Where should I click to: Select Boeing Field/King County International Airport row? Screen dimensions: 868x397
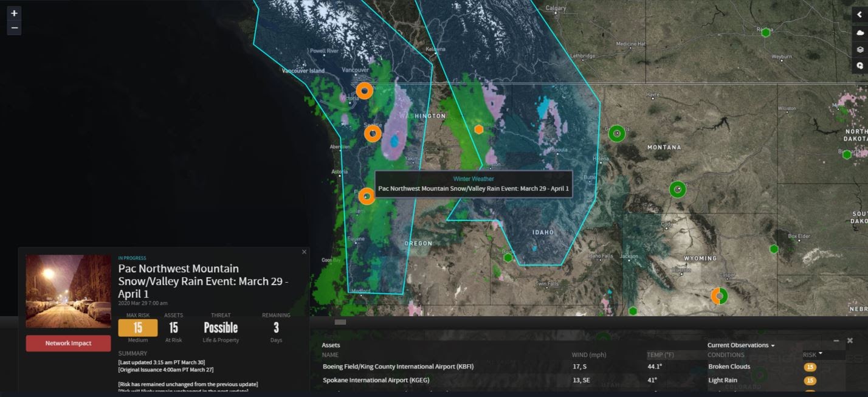pyautogui.click(x=398, y=367)
